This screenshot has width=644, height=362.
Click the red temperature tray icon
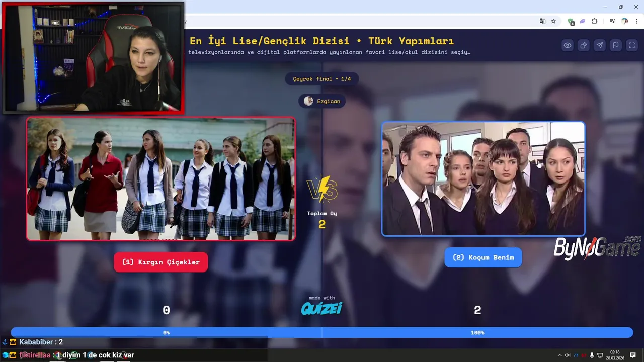tap(584, 355)
